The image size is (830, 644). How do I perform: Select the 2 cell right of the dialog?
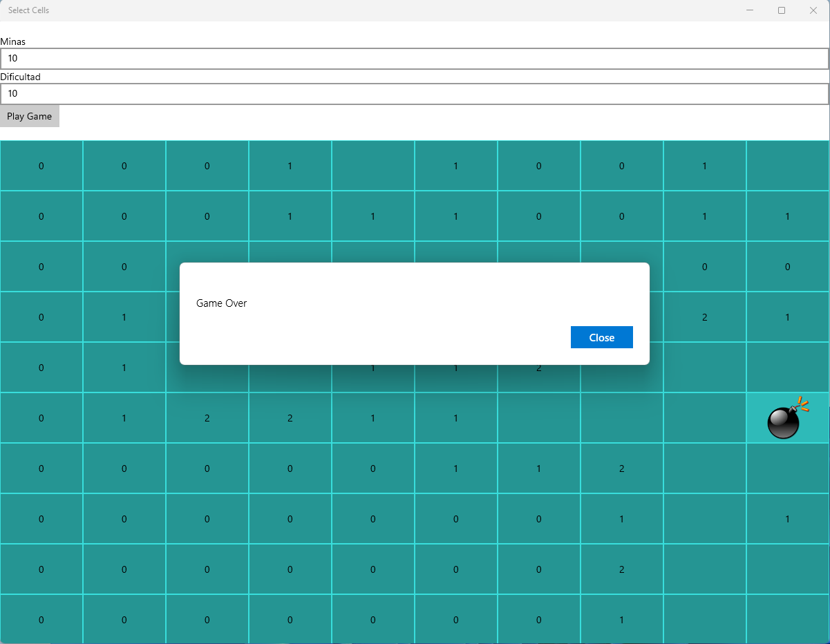(704, 317)
